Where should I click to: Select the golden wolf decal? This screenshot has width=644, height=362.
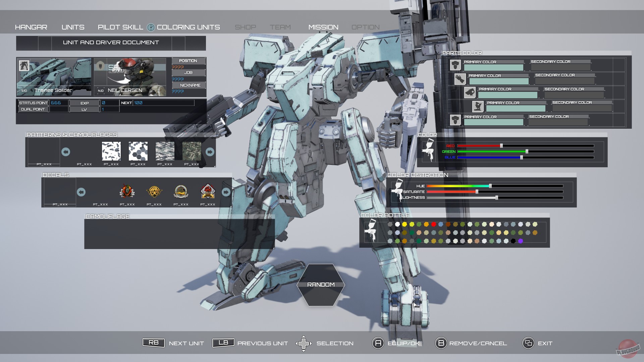pyautogui.click(x=154, y=192)
